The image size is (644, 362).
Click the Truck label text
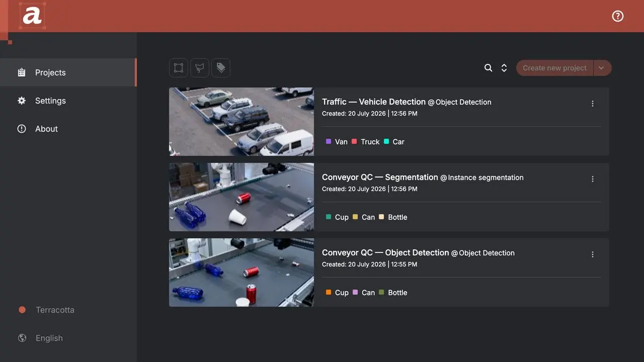click(370, 142)
